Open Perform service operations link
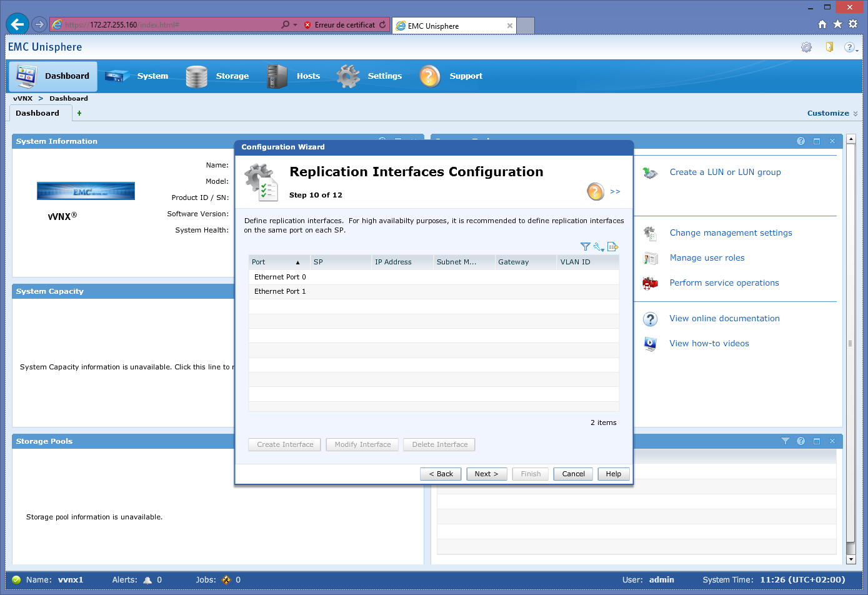 (x=724, y=283)
